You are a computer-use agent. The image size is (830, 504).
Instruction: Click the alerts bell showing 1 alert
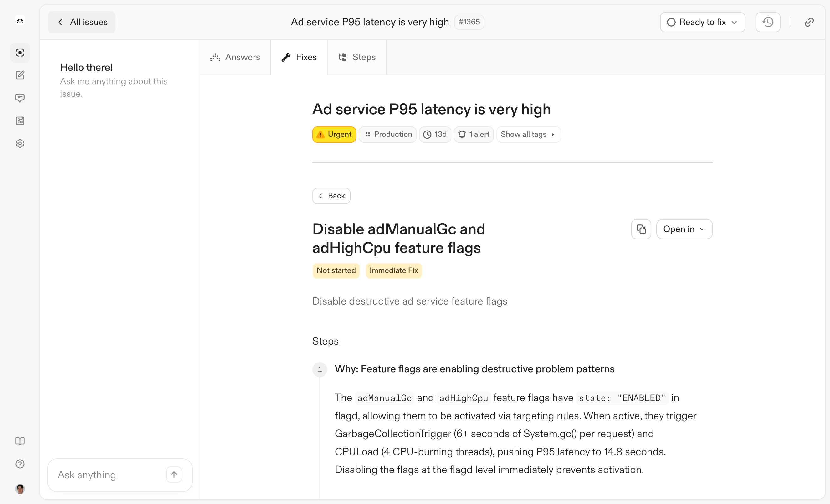point(474,134)
